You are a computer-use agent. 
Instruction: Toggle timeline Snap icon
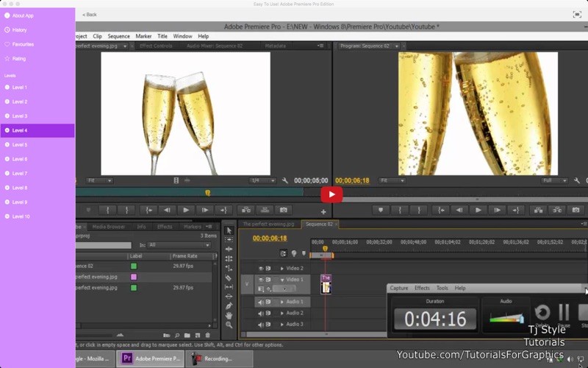pos(283,254)
